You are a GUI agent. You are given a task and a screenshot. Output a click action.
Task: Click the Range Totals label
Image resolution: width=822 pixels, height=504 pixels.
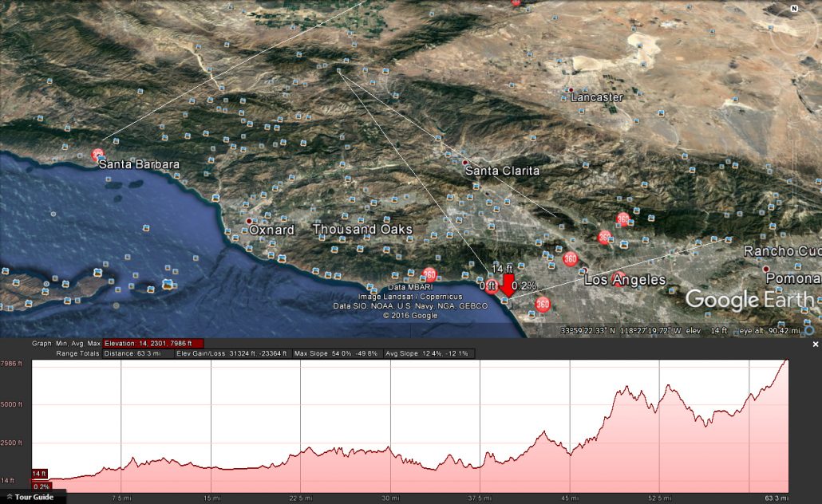pyautogui.click(x=77, y=353)
